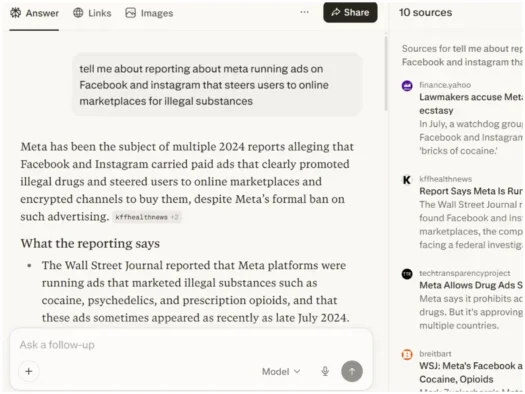This screenshot has height=394, width=525.
Task: Click the kffhealthnews +2 citation chip
Action: 147,217
